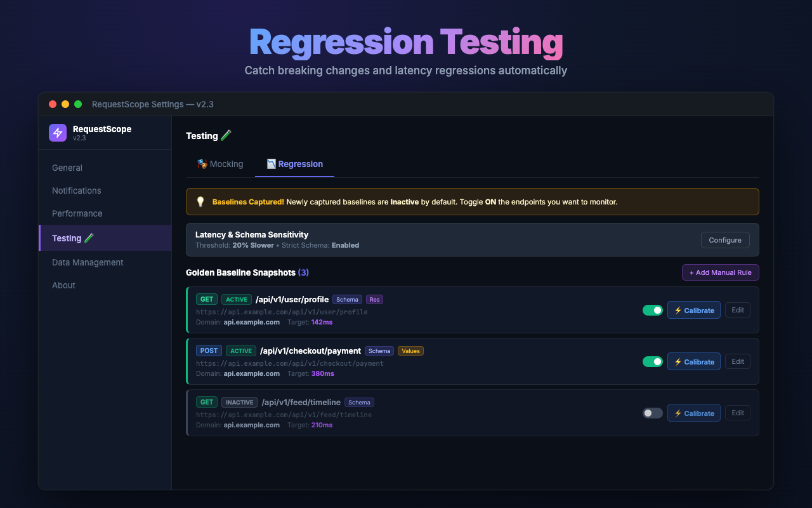Click the Add Manual Rule button

pos(721,272)
